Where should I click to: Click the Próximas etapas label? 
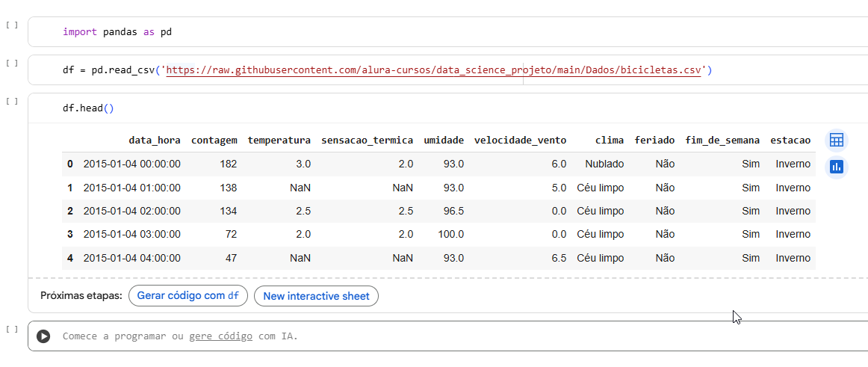tap(81, 296)
